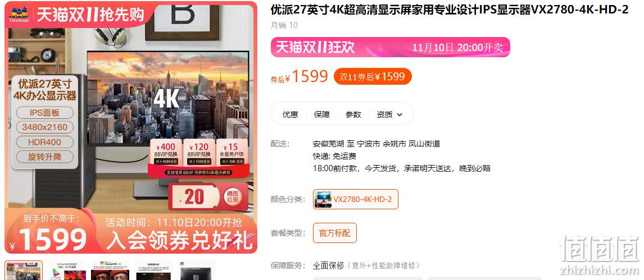This screenshot has width=644, height=280.
Task: Select the second color gamut thumbnail
Action: tap(67, 270)
